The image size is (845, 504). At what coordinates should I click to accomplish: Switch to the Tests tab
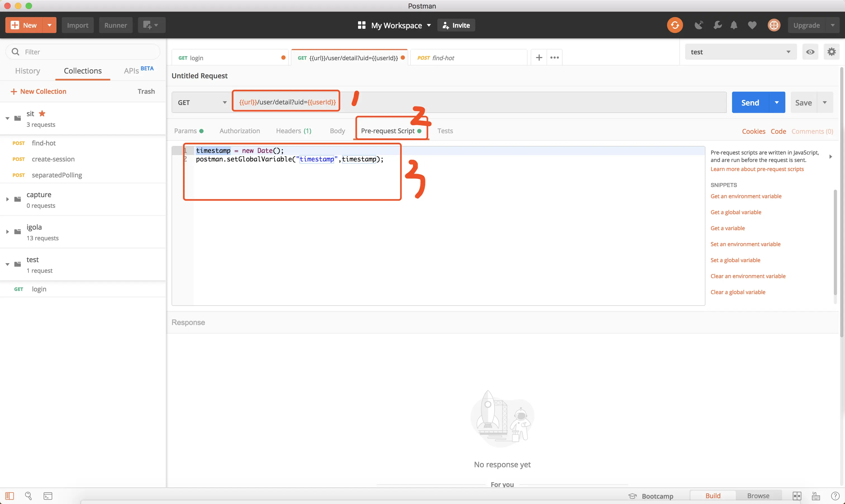(x=445, y=131)
